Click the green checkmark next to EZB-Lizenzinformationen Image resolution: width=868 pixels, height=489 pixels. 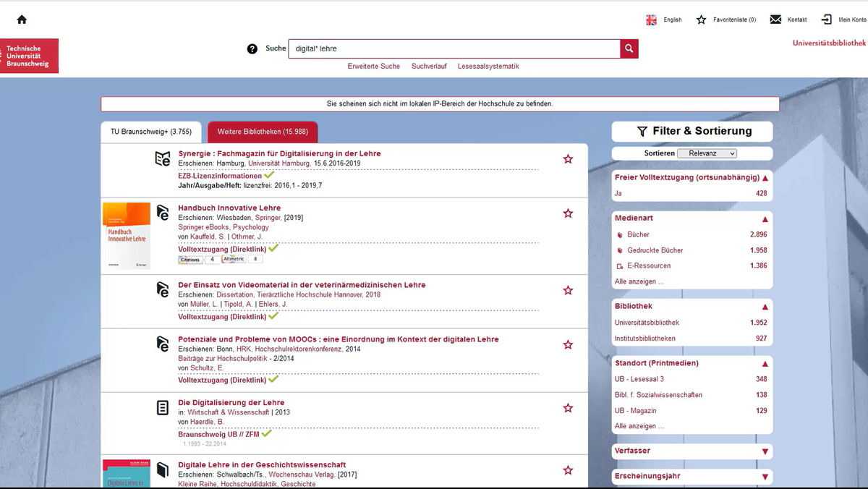click(269, 175)
